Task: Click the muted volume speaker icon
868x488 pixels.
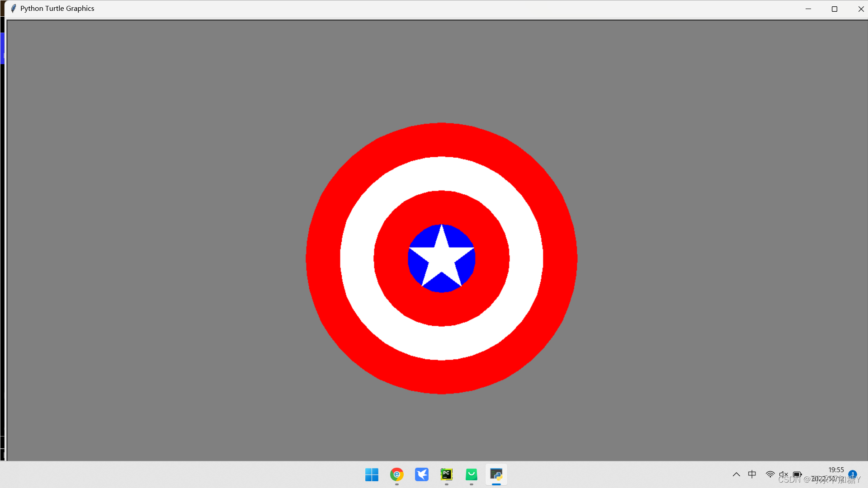Action: click(783, 474)
